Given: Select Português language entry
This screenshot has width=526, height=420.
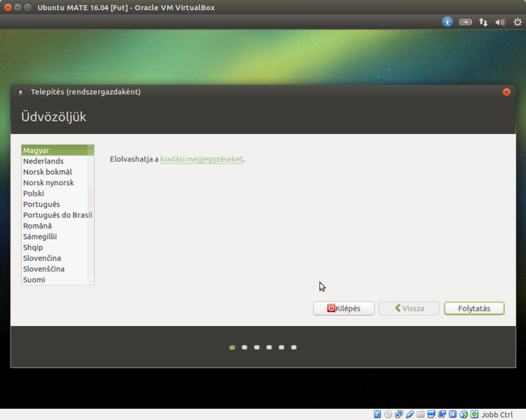Looking at the screenshot, I should 55,204.
